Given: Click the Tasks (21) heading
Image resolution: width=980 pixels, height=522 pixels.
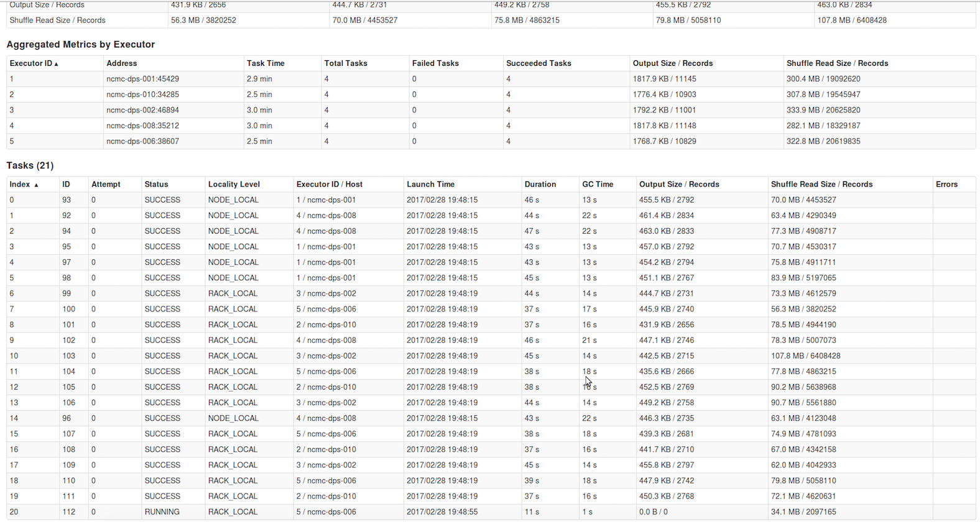Looking at the screenshot, I should coord(30,166).
